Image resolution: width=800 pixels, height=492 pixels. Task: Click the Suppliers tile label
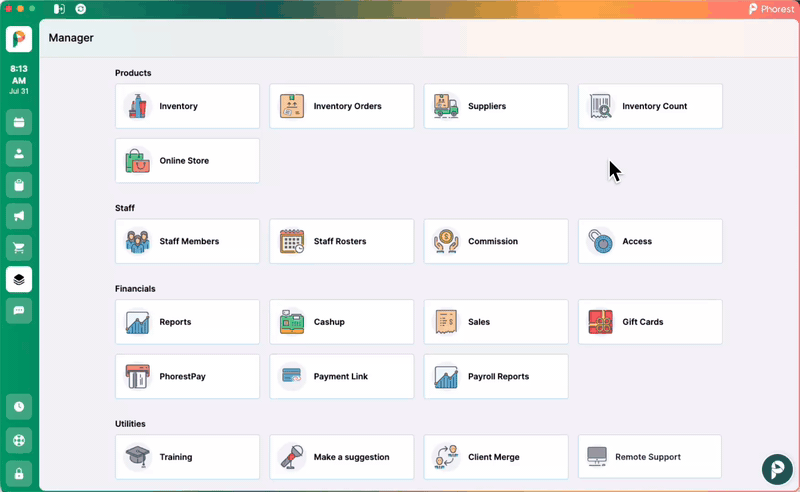point(487,106)
